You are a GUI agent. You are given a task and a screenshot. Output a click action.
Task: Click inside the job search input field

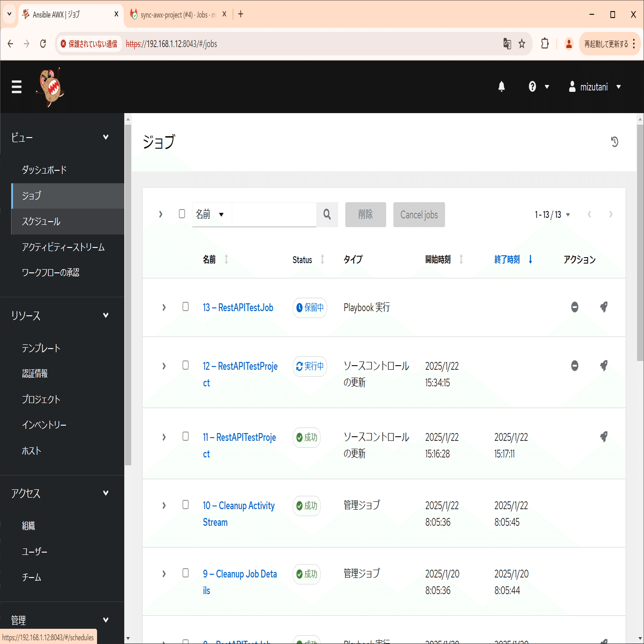[274, 215]
